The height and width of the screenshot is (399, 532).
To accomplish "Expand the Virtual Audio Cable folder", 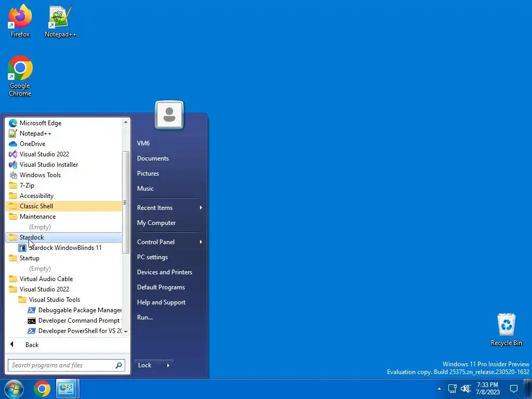I will [x=63, y=279].
